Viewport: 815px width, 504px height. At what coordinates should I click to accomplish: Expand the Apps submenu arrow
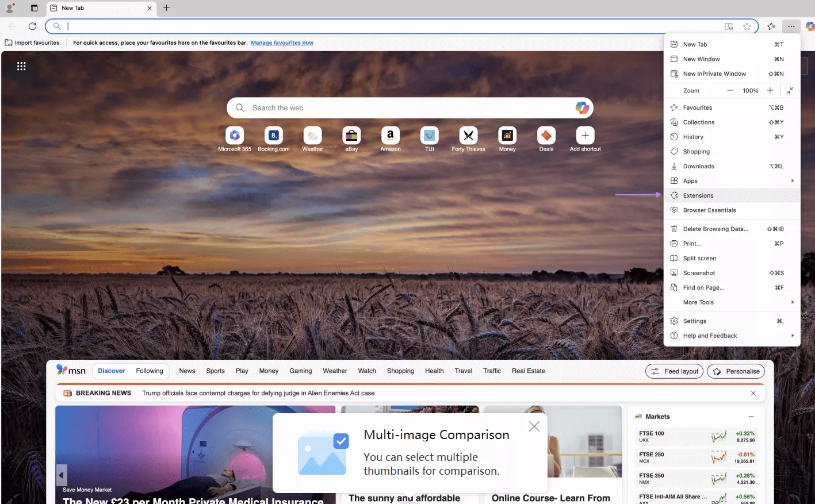coord(793,180)
